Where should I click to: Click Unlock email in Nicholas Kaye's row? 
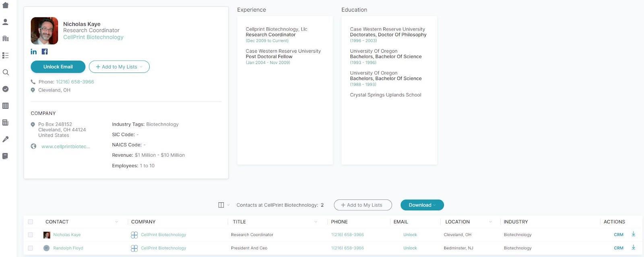[x=410, y=235]
